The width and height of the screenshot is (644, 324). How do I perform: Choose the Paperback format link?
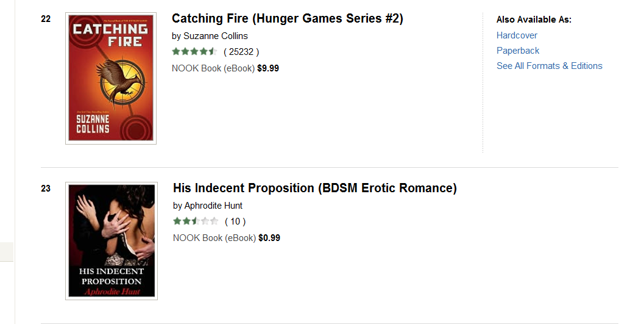point(518,51)
